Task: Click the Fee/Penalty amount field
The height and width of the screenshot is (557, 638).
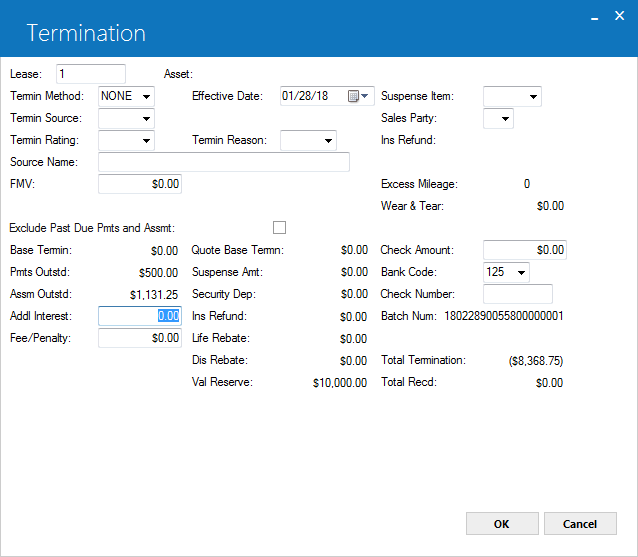Action: (x=140, y=338)
